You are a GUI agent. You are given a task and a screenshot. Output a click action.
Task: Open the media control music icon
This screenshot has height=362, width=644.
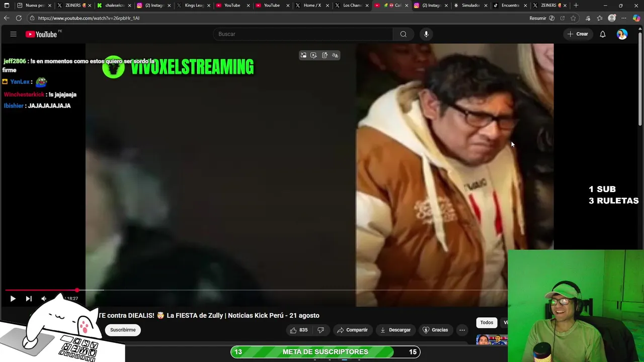pos(588,18)
